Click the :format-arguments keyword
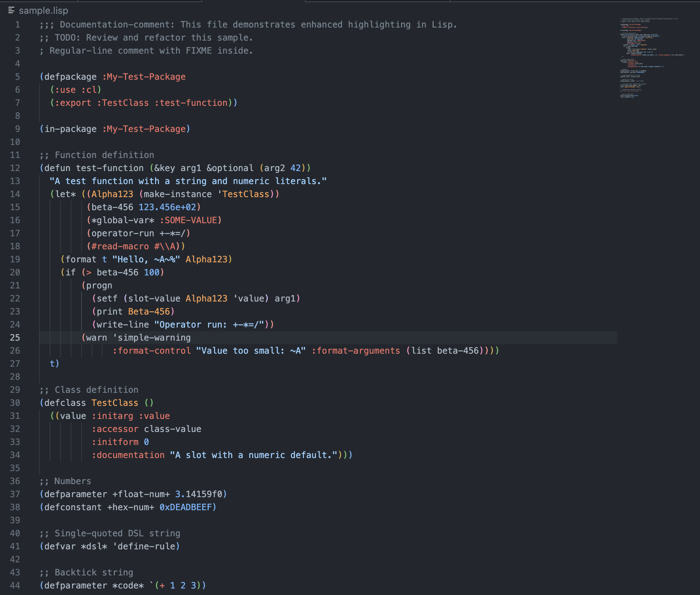Image resolution: width=700 pixels, height=595 pixels. tap(355, 351)
